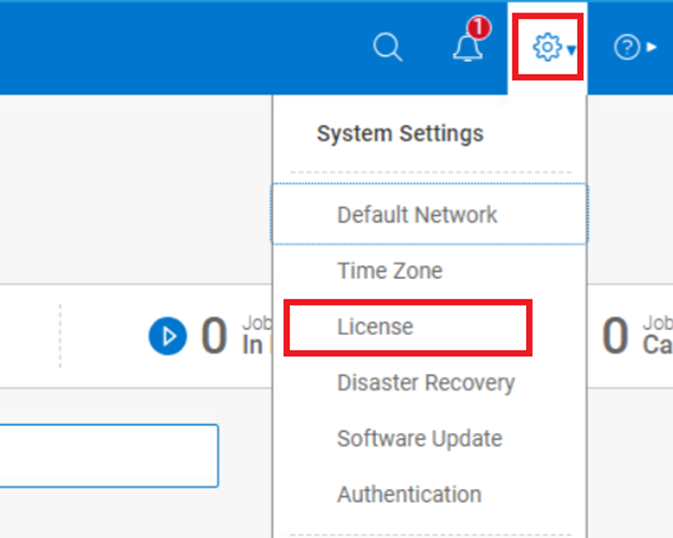Focus the empty text input field
The height and width of the screenshot is (538, 673).
[108, 455]
